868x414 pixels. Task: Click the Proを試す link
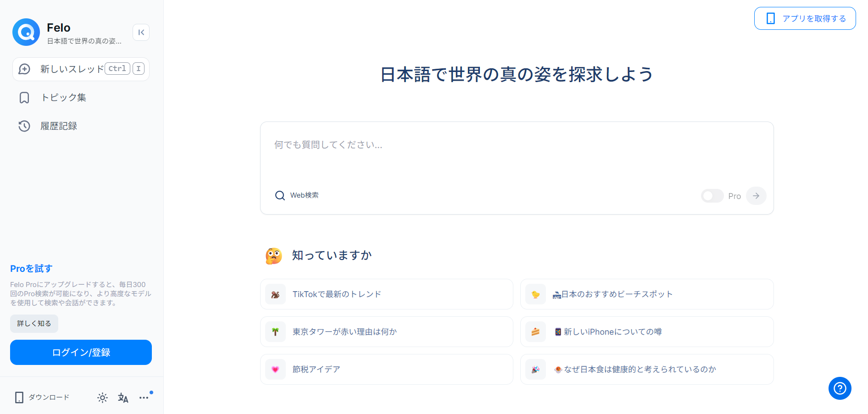[31, 269]
